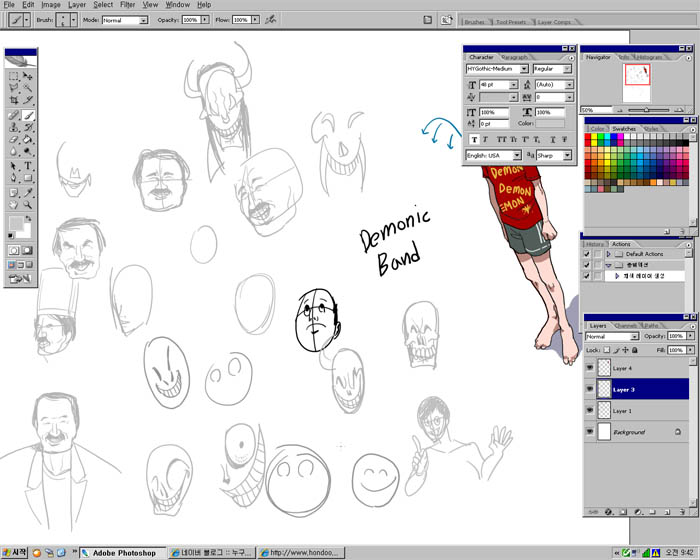The image size is (700, 560).
Task: Select the Rectangular Marquee tool
Action: [14, 76]
